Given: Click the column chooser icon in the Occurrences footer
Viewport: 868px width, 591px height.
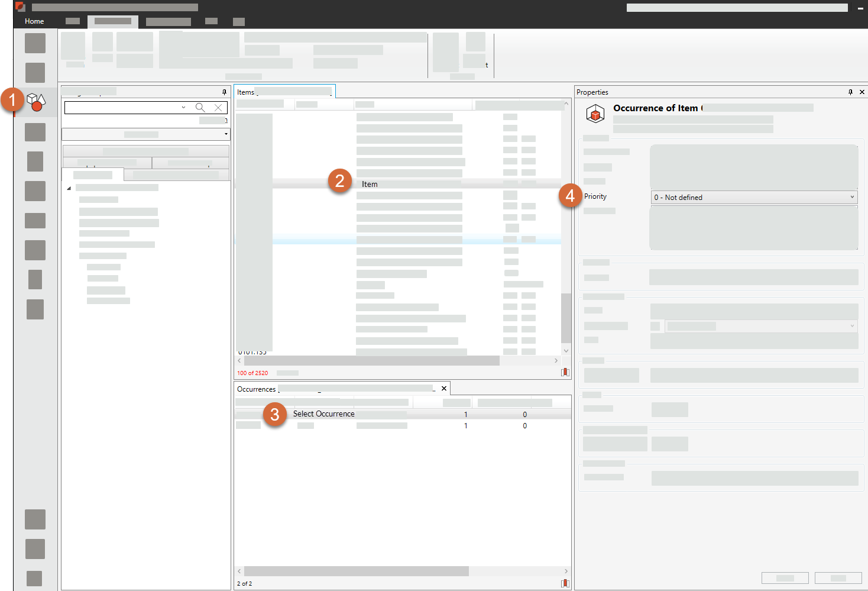Looking at the screenshot, I should [565, 583].
